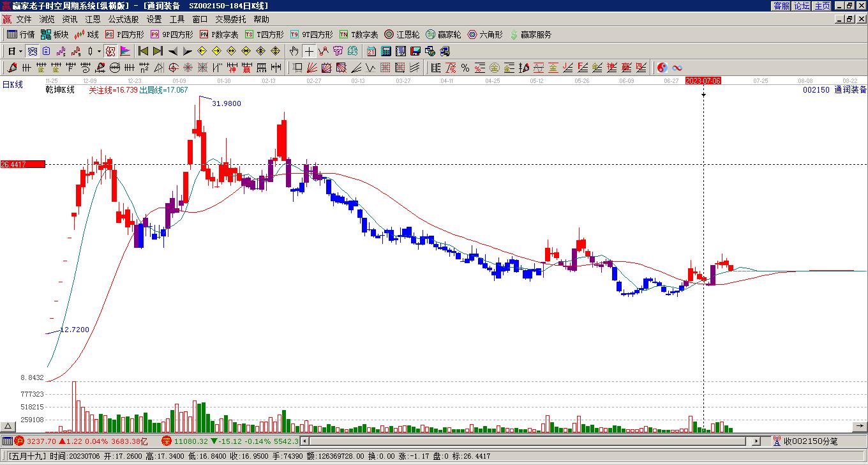
Task: Open the 公式选股 menu
Action: 123,20
